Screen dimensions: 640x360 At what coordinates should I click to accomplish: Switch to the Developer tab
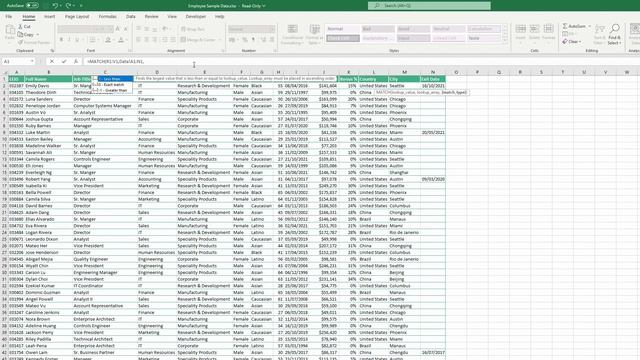pos(196,17)
